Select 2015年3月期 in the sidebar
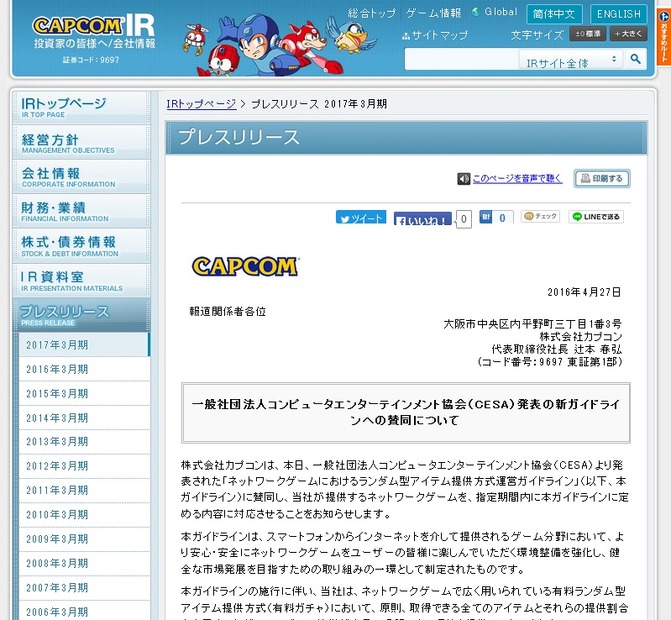The width and height of the screenshot is (671, 620). click(84, 394)
